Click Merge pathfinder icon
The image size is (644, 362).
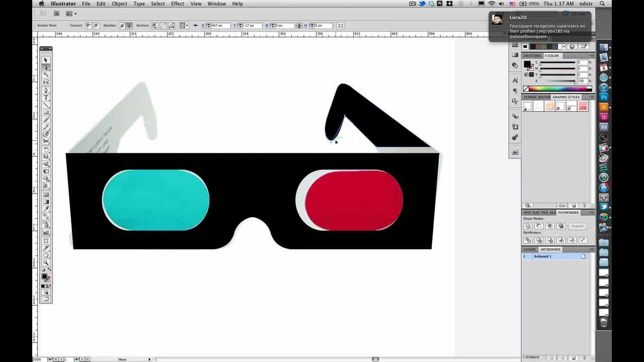(x=550, y=240)
